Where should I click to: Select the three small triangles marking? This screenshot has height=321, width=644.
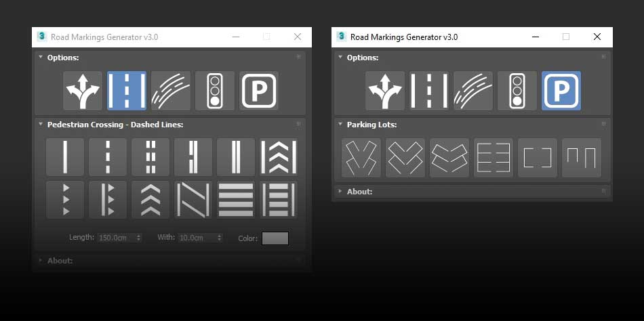pos(65,200)
